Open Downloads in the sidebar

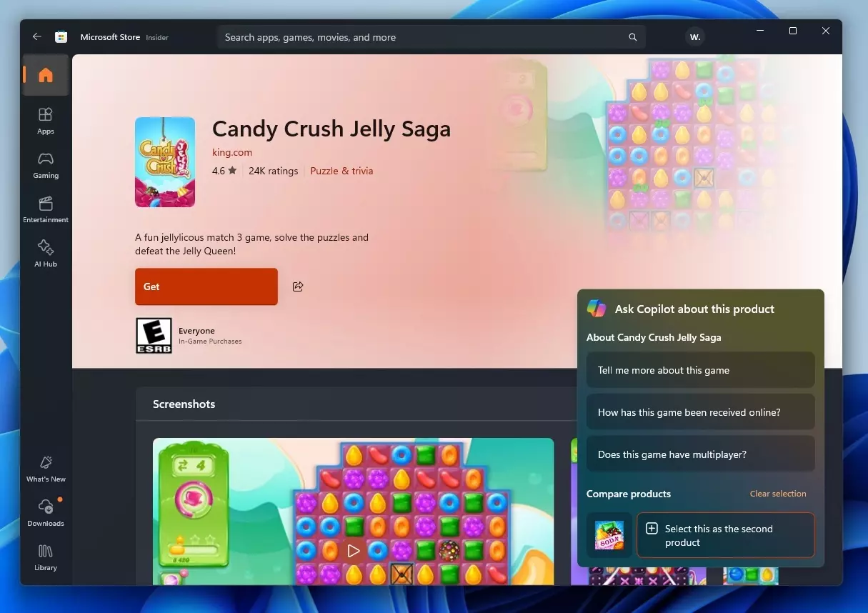coord(46,512)
